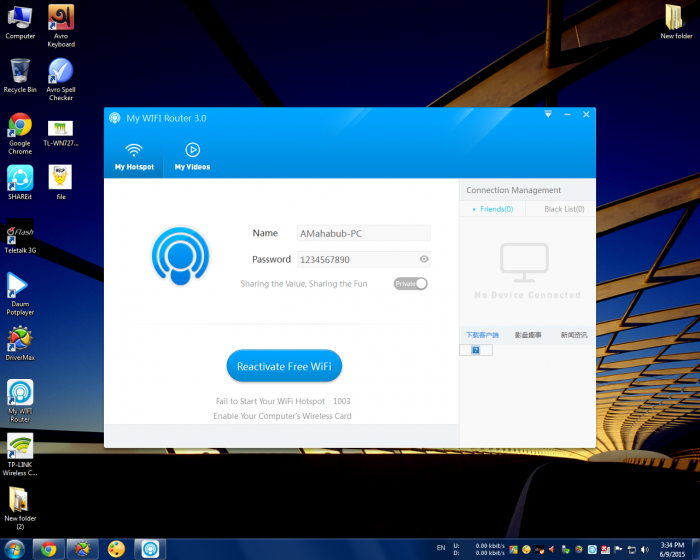This screenshot has width=700, height=560.
Task: Open the Teletalk 3G Flash shortcut
Action: pos(20,236)
